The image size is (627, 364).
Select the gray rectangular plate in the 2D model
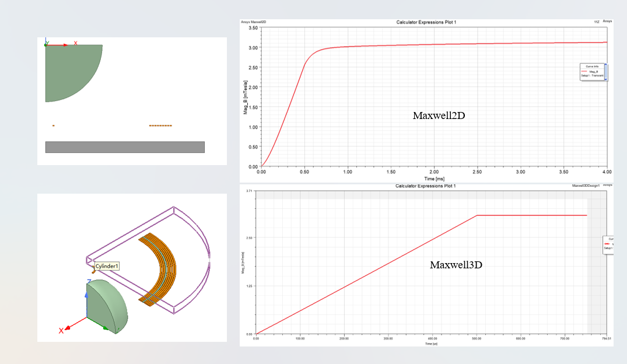coord(125,147)
